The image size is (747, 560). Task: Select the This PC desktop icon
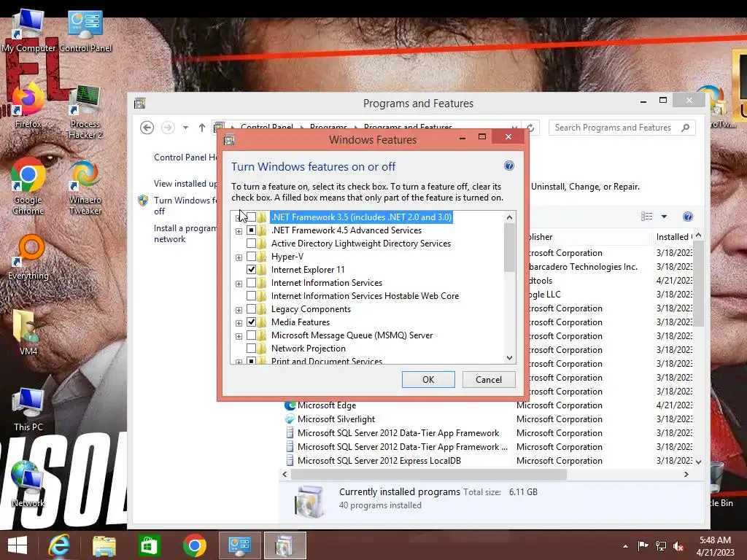pos(28,410)
